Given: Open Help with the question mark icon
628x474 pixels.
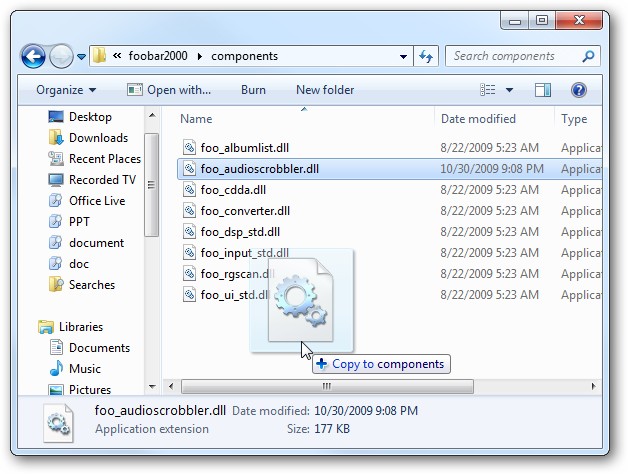Looking at the screenshot, I should [x=579, y=90].
